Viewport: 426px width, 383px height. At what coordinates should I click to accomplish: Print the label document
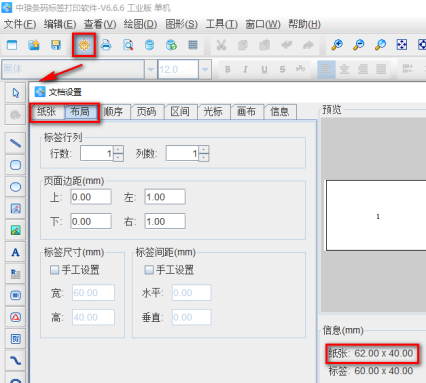[x=106, y=45]
